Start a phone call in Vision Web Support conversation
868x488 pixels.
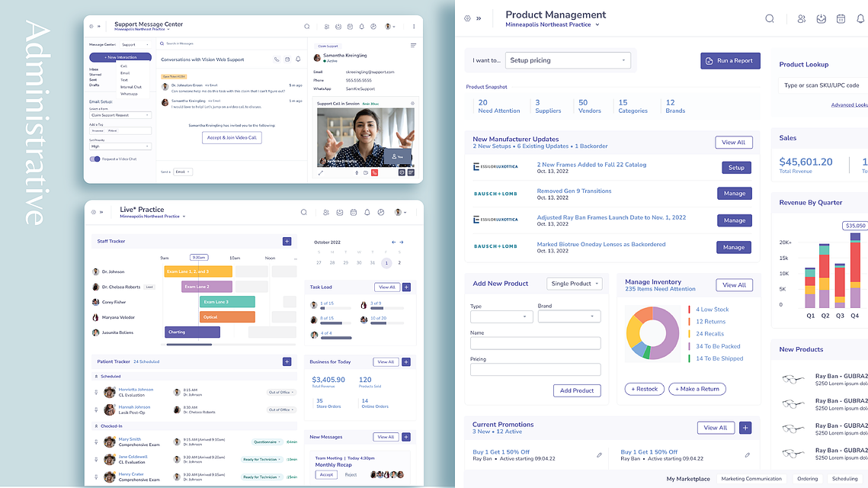point(276,59)
